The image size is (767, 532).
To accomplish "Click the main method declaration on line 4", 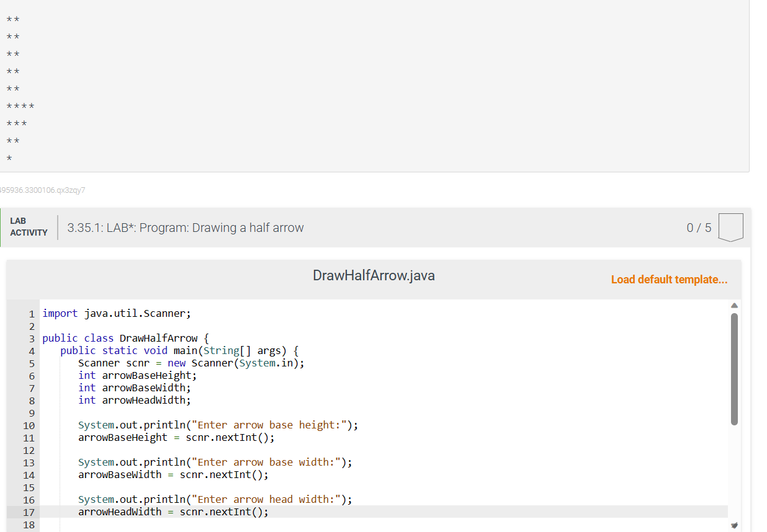I will pos(180,350).
